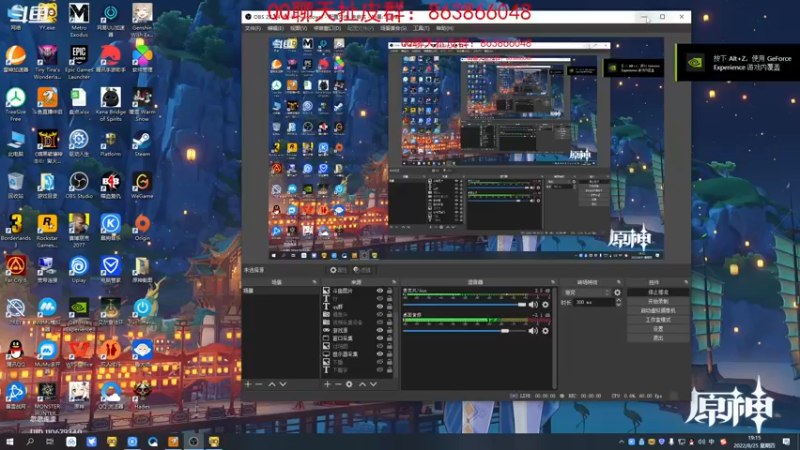Select the 场景 entry in scenes list

tap(280, 290)
